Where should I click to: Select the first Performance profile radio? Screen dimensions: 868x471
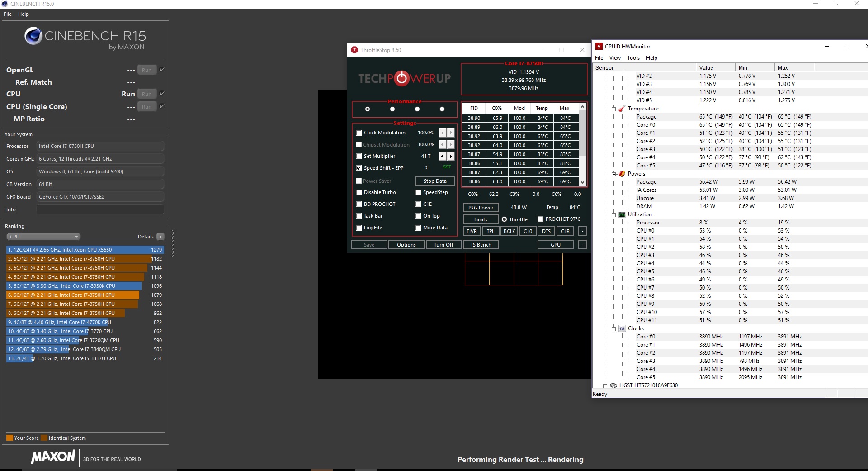coord(368,109)
